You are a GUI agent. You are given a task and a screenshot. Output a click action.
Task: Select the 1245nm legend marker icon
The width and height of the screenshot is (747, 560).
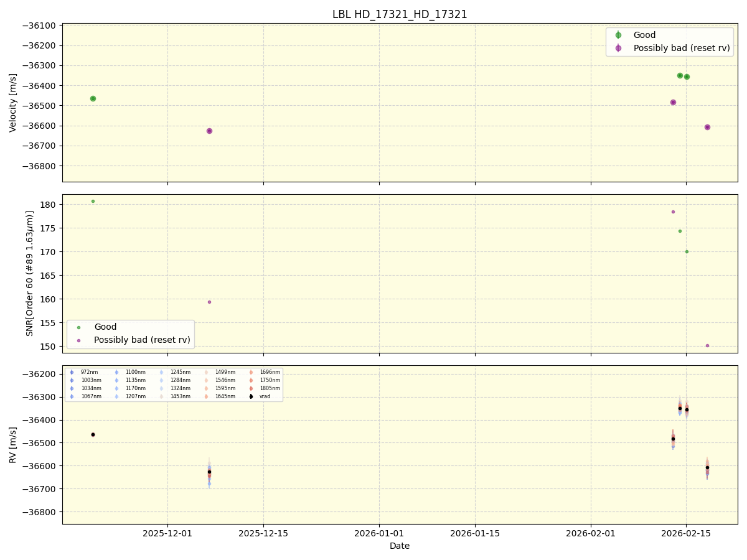pos(161,372)
